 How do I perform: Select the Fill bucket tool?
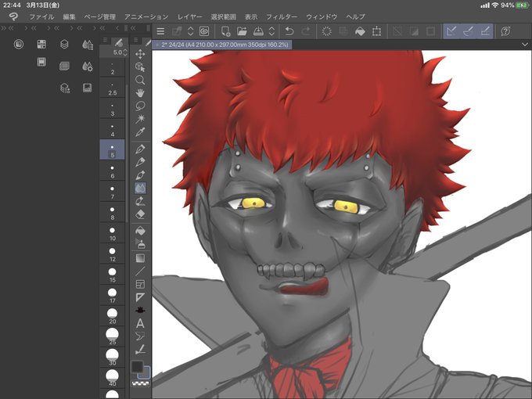(140, 232)
